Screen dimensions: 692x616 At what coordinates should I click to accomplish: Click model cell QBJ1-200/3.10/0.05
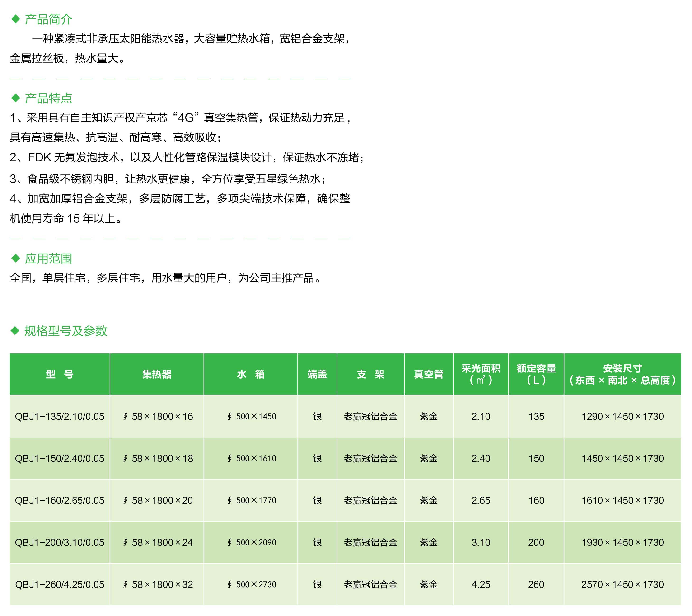point(60,542)
